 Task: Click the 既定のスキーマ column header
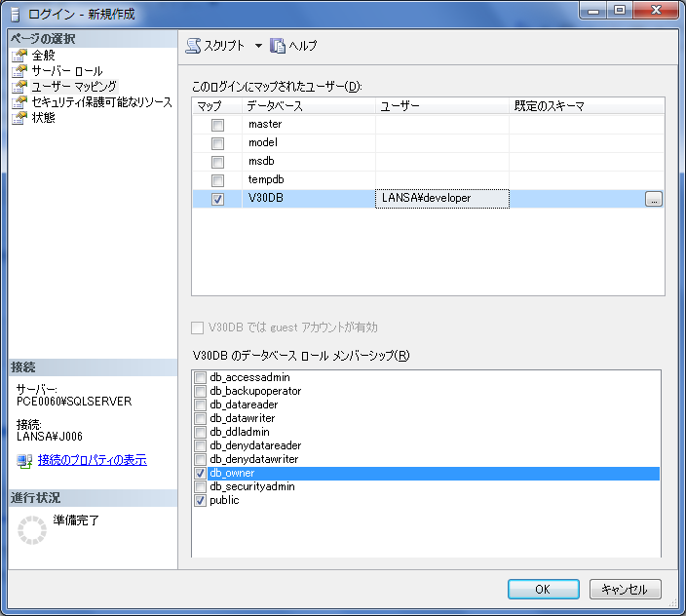[585, 105]
